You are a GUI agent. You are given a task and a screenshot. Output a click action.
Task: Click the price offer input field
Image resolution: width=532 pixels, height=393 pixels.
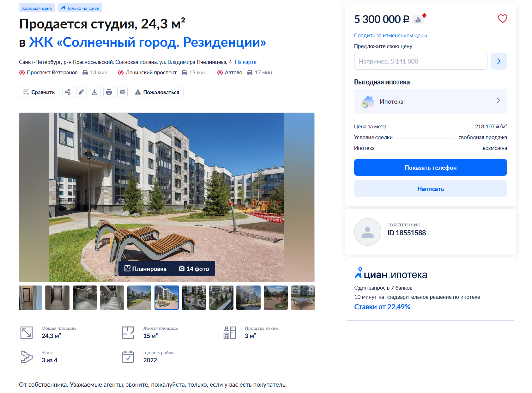[x=420, y=61]
